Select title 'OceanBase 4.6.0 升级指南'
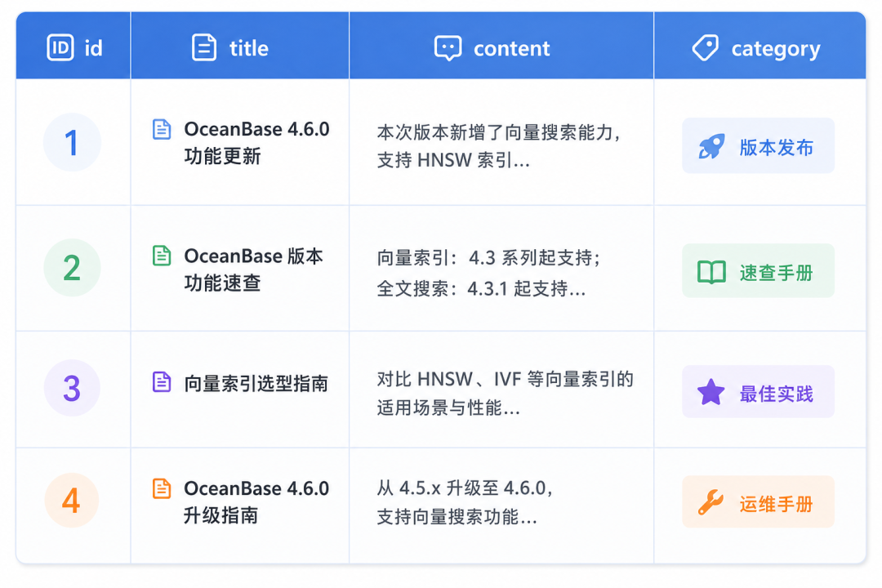Image resolution: width=882 pixels, height=588 pixels. click(x=256, y=501)
